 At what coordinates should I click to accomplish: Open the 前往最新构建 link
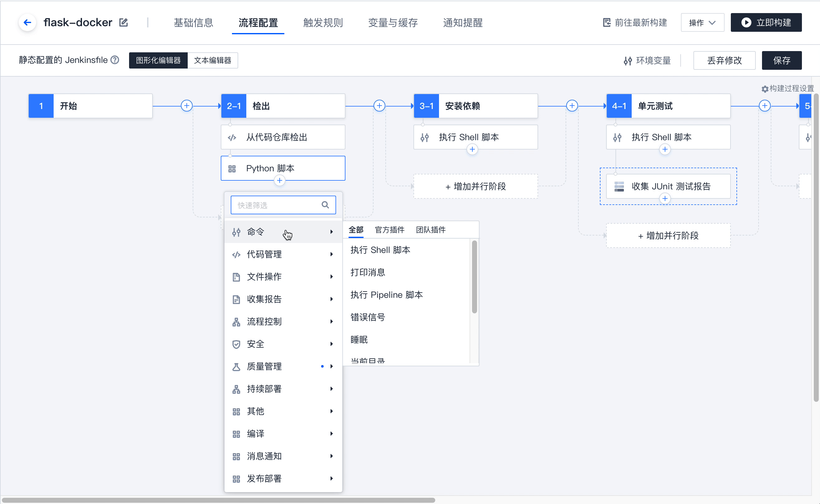point(635,22)
